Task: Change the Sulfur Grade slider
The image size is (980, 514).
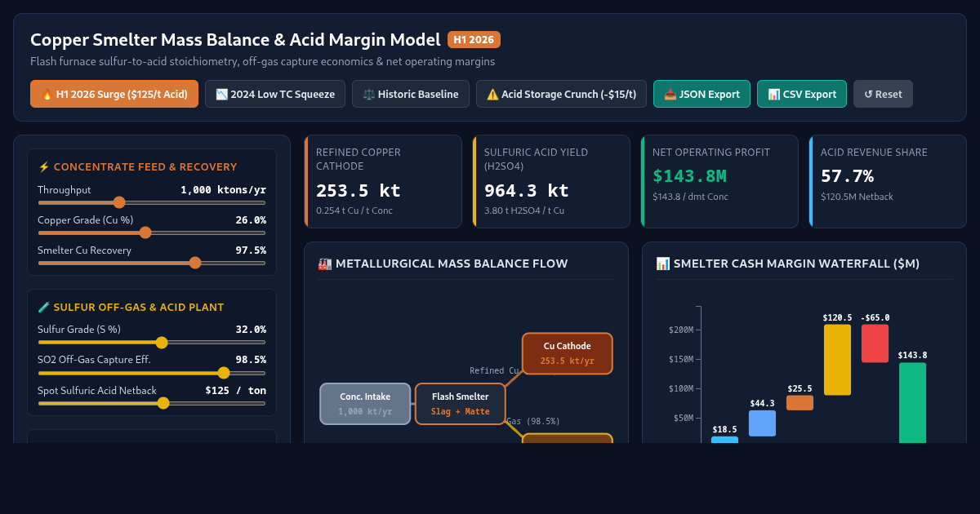Action: click(162, 343)
